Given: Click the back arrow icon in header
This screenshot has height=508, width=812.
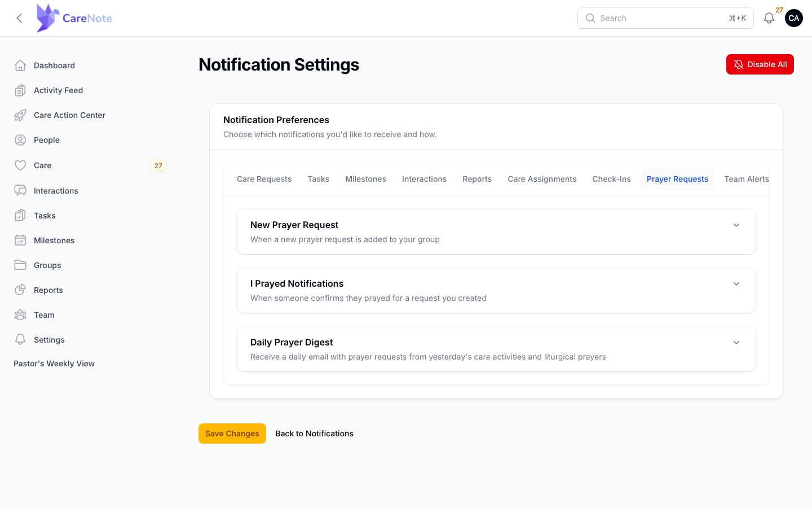Looking at the screenshot, I should 19,18.
